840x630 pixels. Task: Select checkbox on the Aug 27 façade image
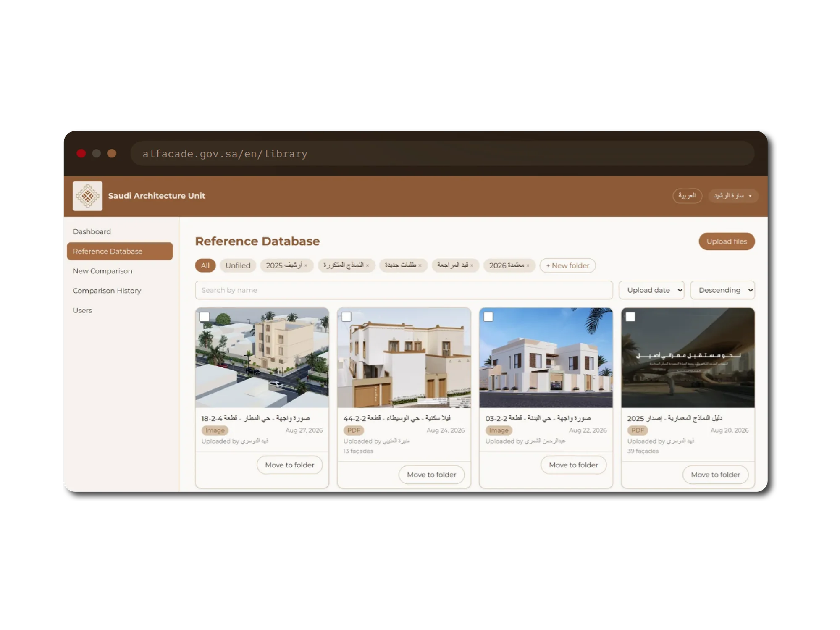205,317
